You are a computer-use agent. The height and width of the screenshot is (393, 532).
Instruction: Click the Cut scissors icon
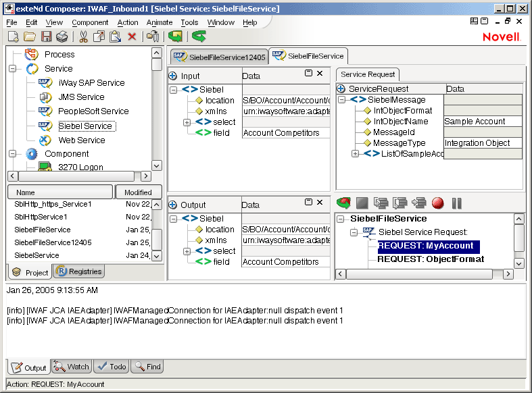coord(84,36)
